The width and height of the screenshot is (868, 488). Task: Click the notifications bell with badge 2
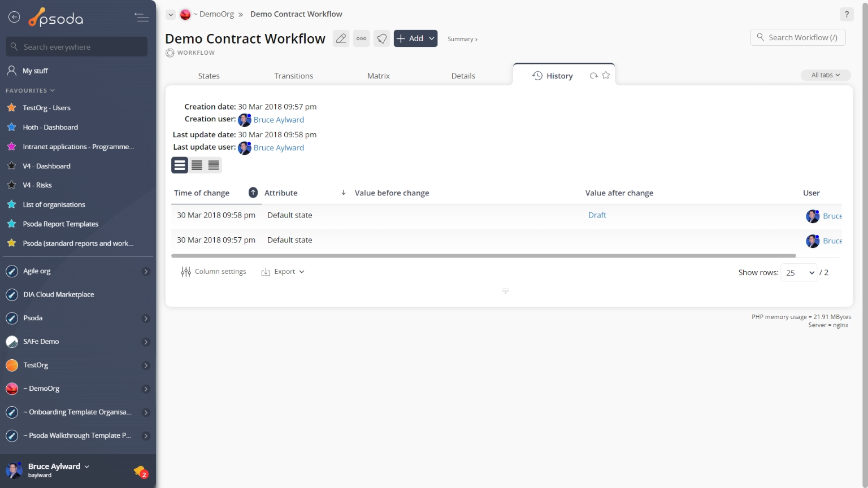(x=140, y=471)
